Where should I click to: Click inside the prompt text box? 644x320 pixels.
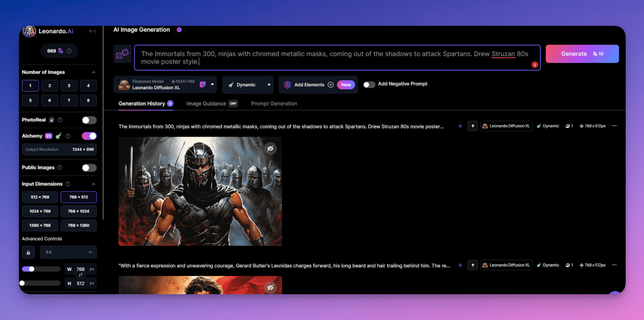pyautogui.click(x=337, y=57)
